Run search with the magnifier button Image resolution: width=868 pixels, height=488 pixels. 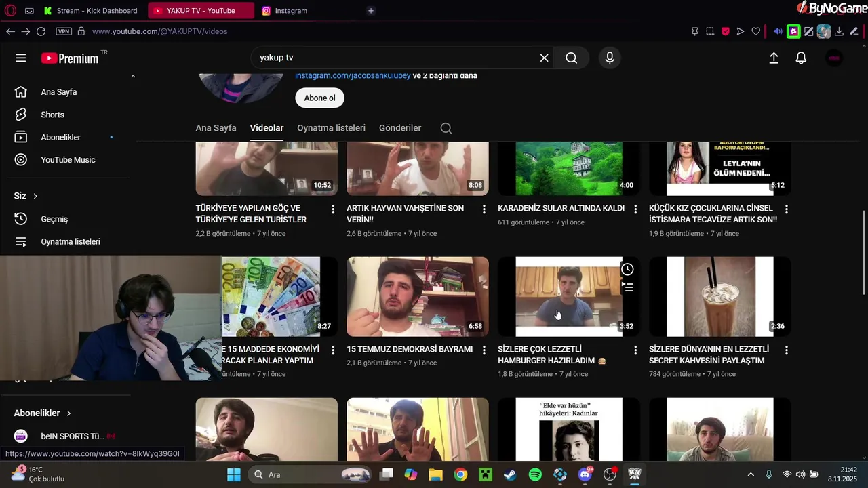click(572, 58)
